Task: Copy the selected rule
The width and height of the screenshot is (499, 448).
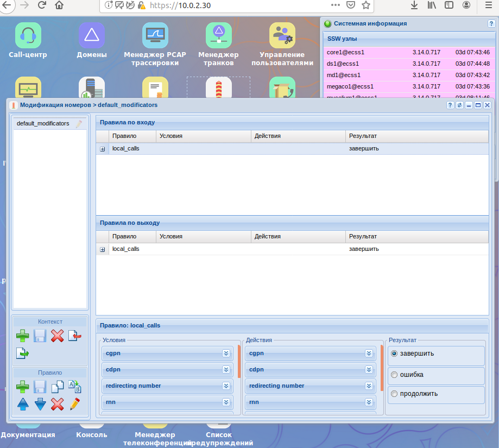Action: tap(57, 387)
